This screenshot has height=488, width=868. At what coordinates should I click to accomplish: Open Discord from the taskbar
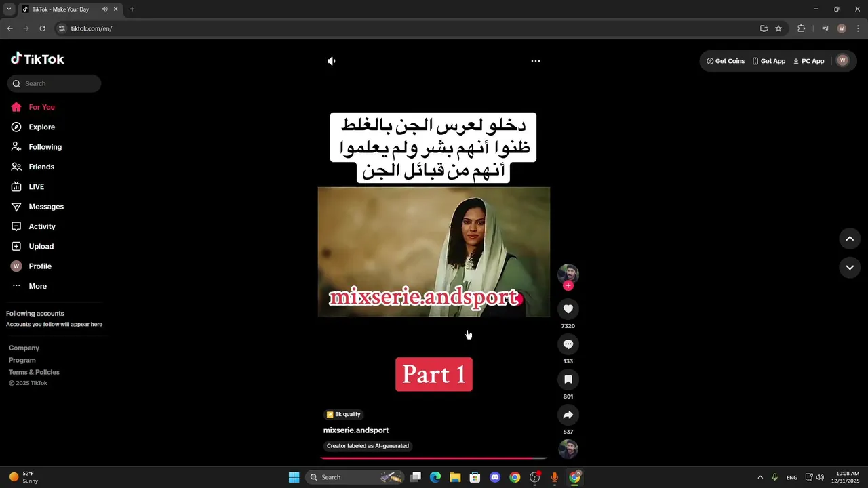click(x=495, y=477)
